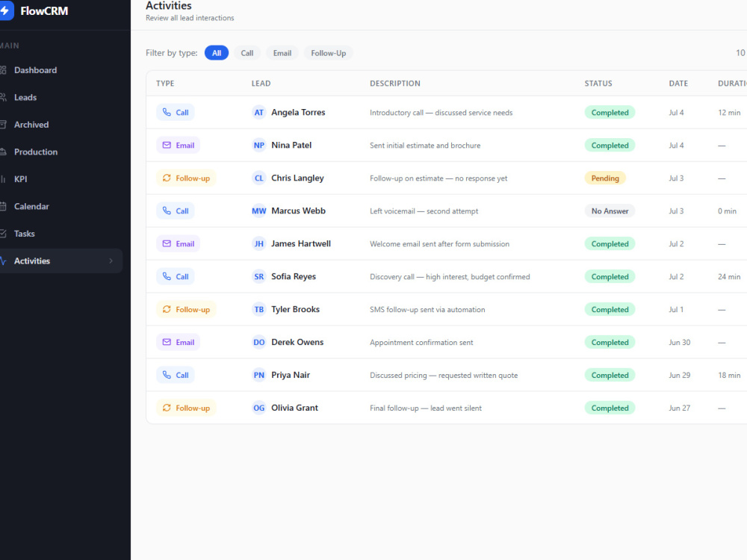Click the AT avatar for Angela Torres

[x=258, y=113]
